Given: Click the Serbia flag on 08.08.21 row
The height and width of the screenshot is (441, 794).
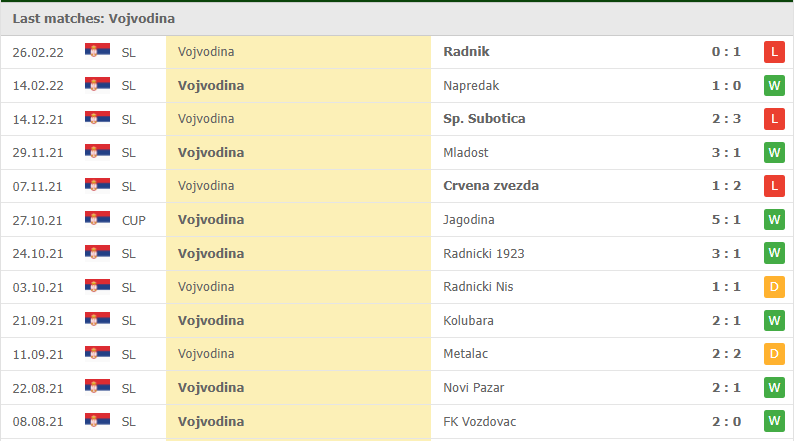Looking at the screenshot, I should [x=97, y=420].
